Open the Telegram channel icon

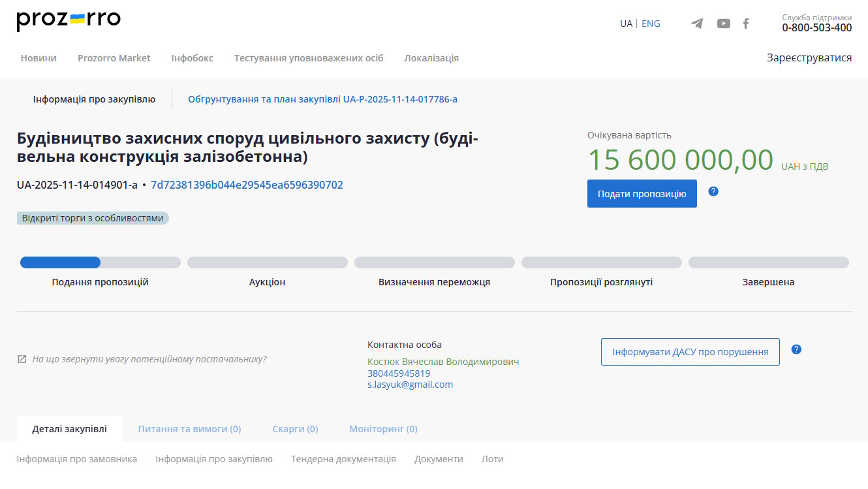697,24
